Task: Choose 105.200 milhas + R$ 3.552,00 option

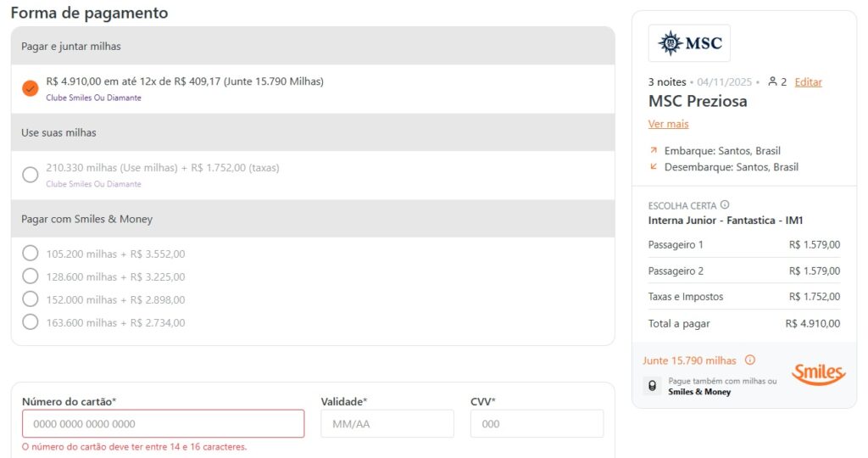Action: pyautogui.click(x=31, y=254)
